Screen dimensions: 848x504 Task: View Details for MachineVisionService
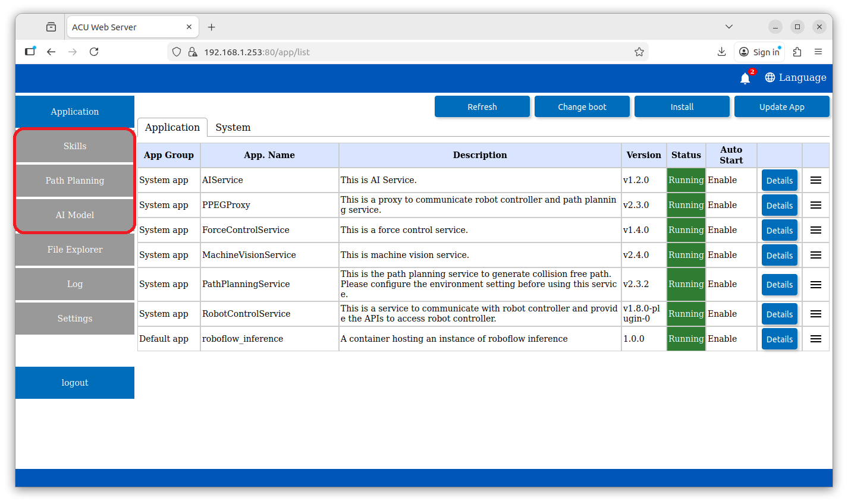click(780, 256)
